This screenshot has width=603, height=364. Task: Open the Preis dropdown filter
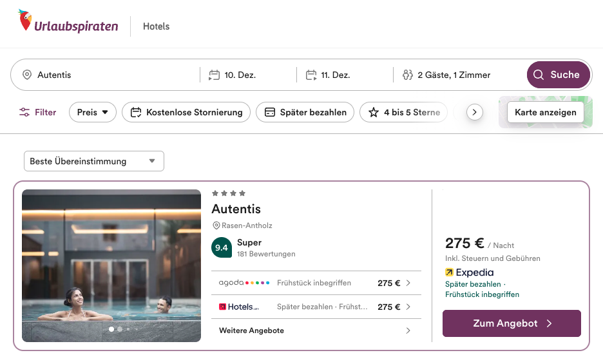92,112
